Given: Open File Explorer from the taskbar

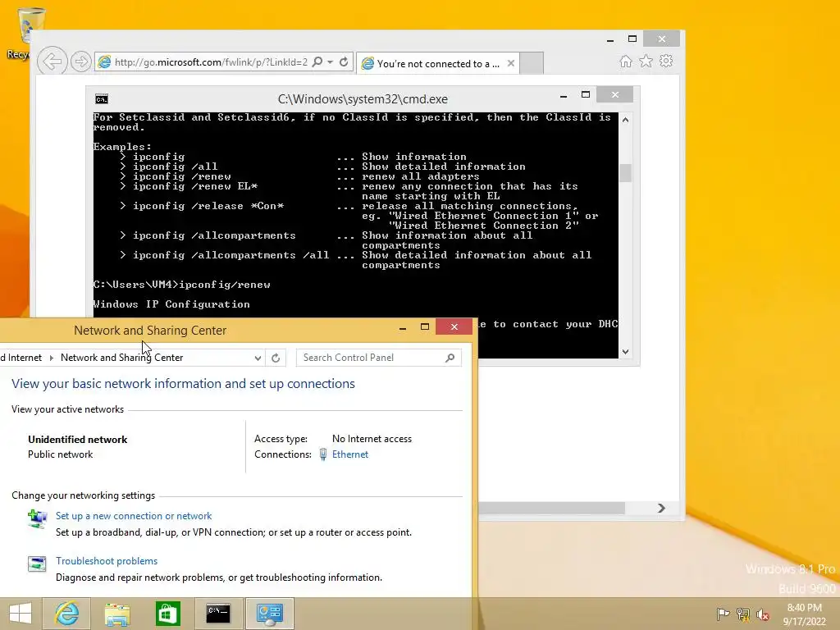Looking at the screenshot, I should click(116, 614).
